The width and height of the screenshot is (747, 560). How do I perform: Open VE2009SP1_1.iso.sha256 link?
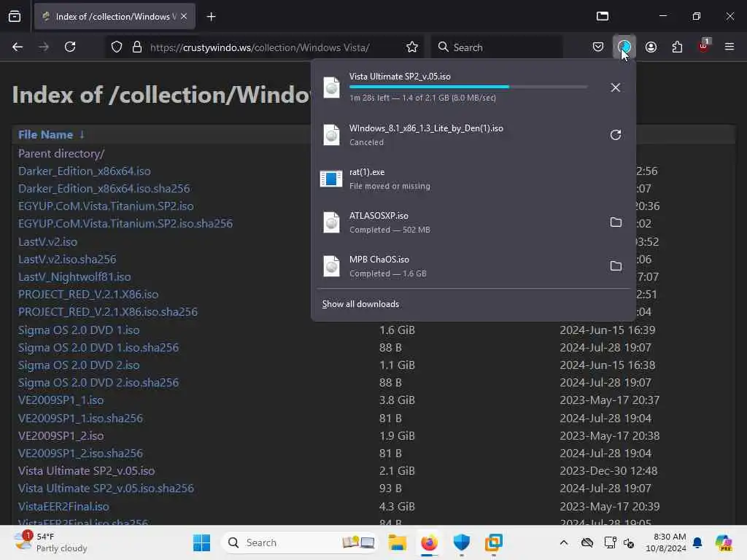80,418
